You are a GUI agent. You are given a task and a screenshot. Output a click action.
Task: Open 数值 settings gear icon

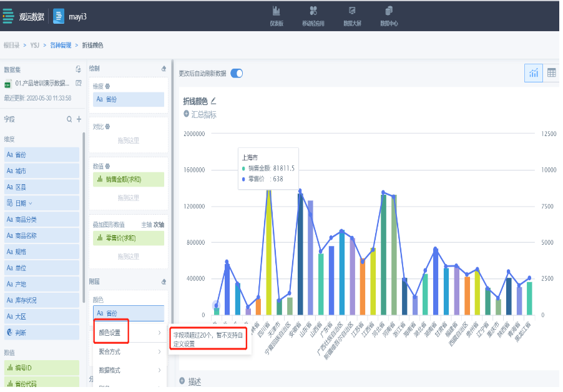click(107, 166)
